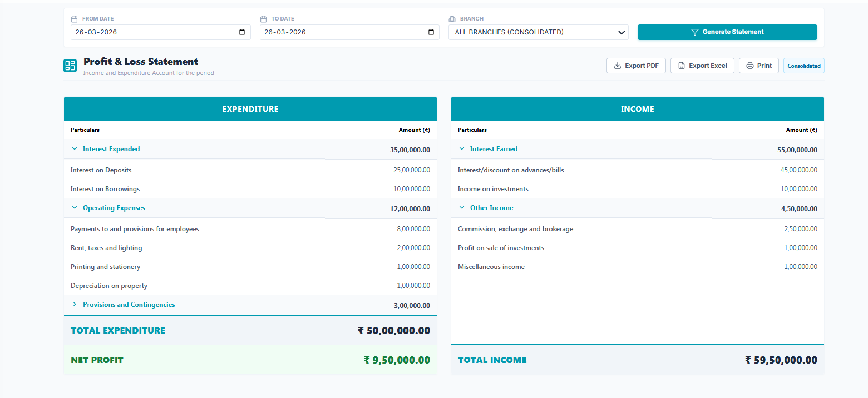Click the Export PDF button
The image size is (868, 398).
pos(636,66)
